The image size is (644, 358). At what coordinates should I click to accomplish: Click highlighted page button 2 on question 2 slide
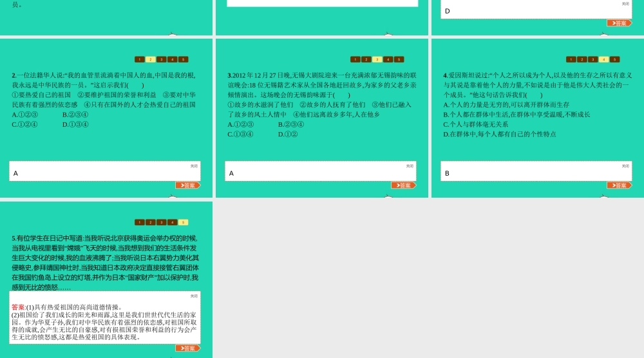(150, 59)
